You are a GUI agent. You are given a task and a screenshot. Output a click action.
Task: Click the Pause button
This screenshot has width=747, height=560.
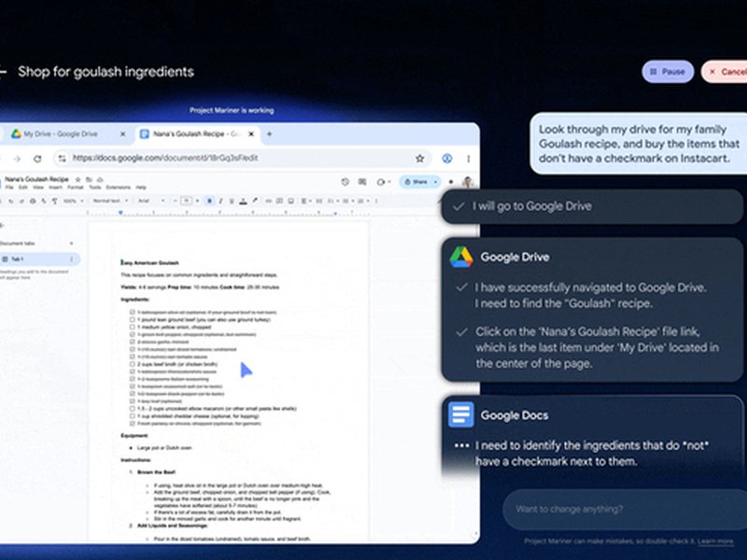click(x=668, y=72)
